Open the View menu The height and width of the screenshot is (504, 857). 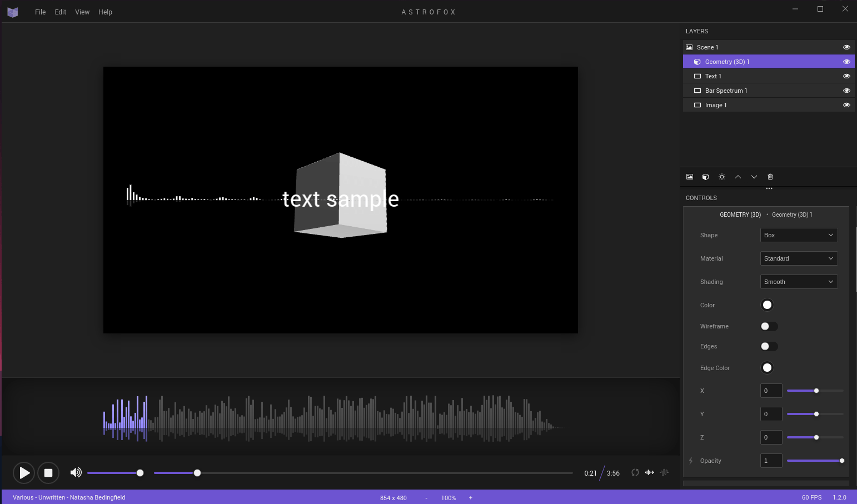82,12
